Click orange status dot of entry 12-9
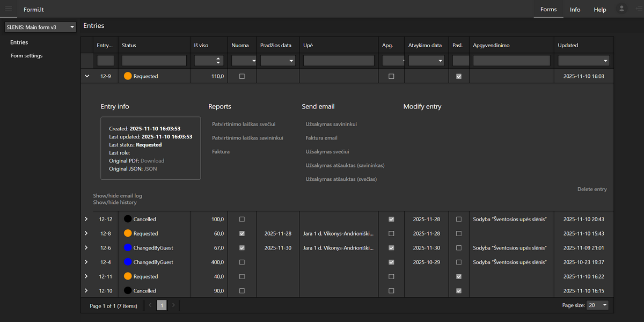The image size is (644, 322). tap(128, 76)
